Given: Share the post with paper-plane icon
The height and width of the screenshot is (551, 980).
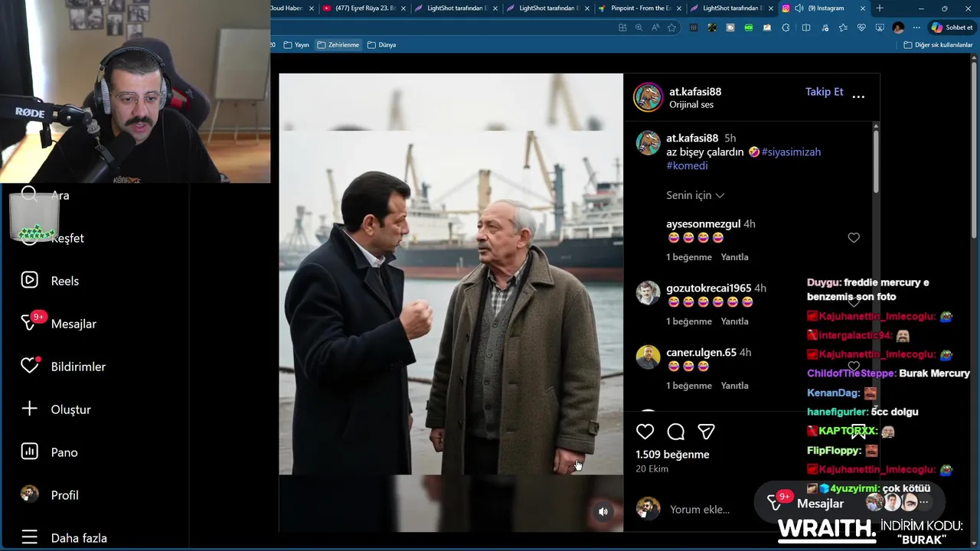Looking at the screenshot, I should 706,432.
